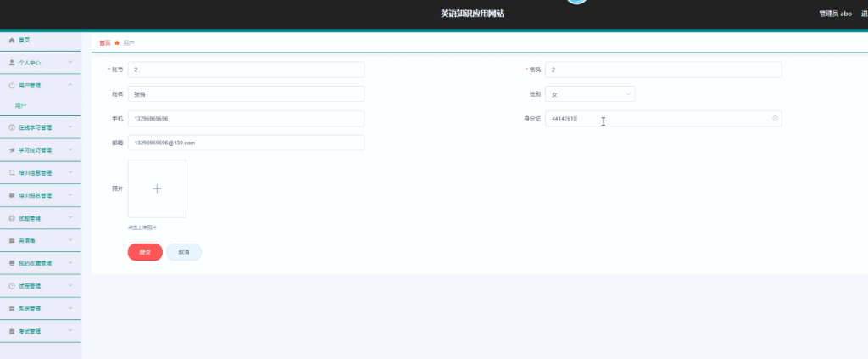Open the 性别 dropdown showing 女
868x359 pixels.
pos(590,94)
